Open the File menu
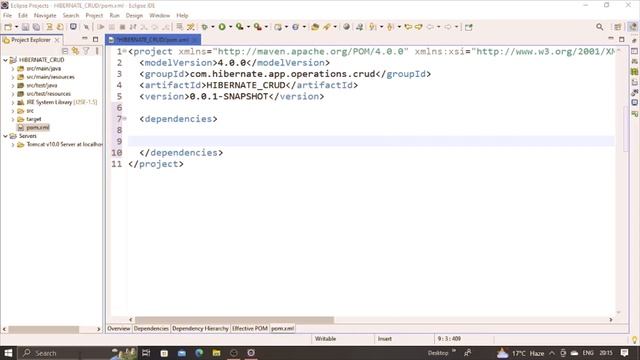Screen dimensions: 640x360 point(7,16)
